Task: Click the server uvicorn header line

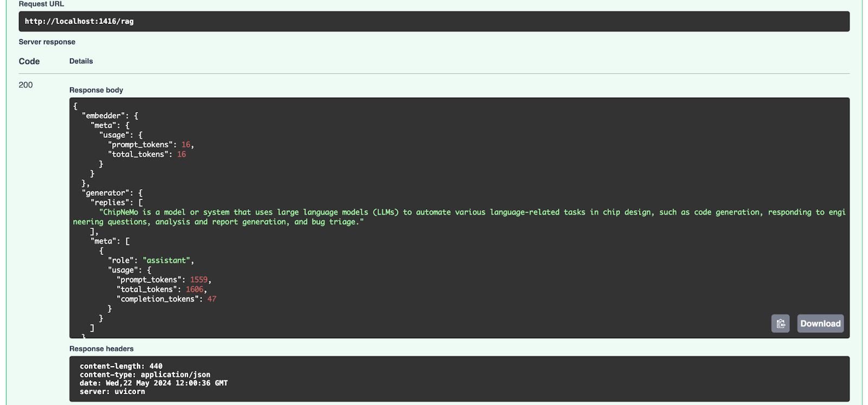Action: pyautogui.click(x=112, y=391)
